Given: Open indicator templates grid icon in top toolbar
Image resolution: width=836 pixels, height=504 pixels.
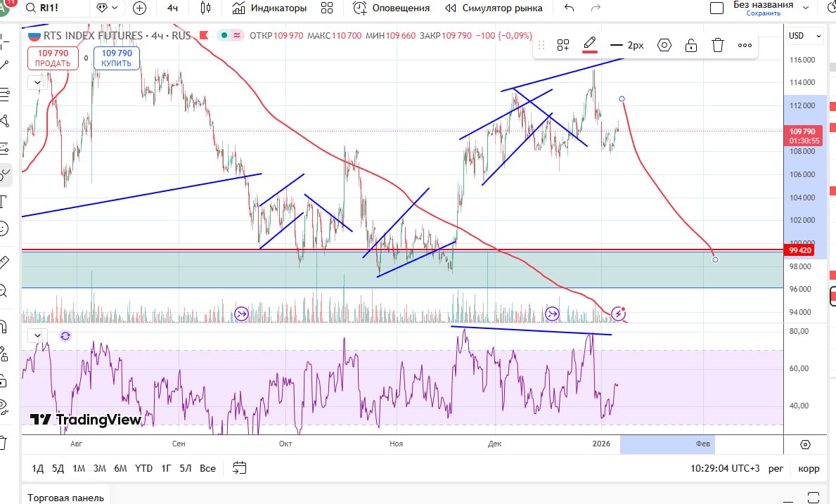Looking at the screenshot, I should (x=327, y=8).
